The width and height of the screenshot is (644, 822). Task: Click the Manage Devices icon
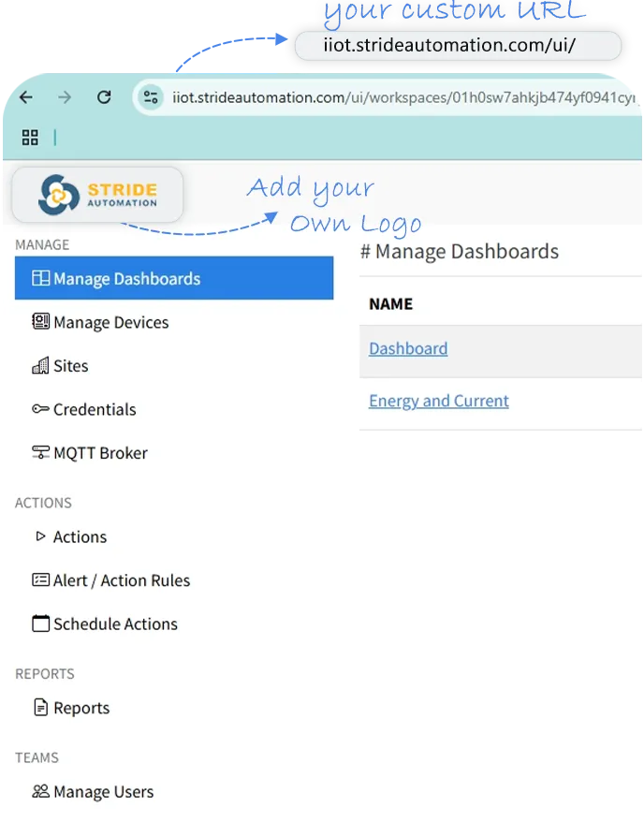40,322
